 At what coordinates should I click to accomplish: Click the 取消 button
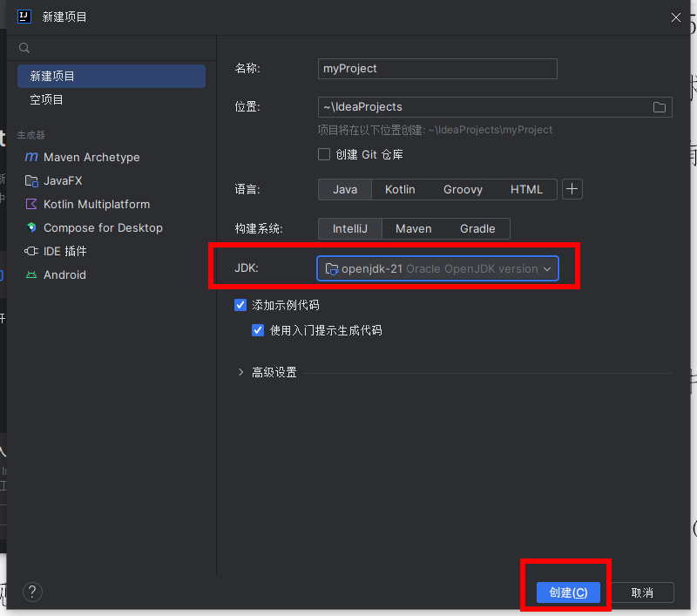642,592
